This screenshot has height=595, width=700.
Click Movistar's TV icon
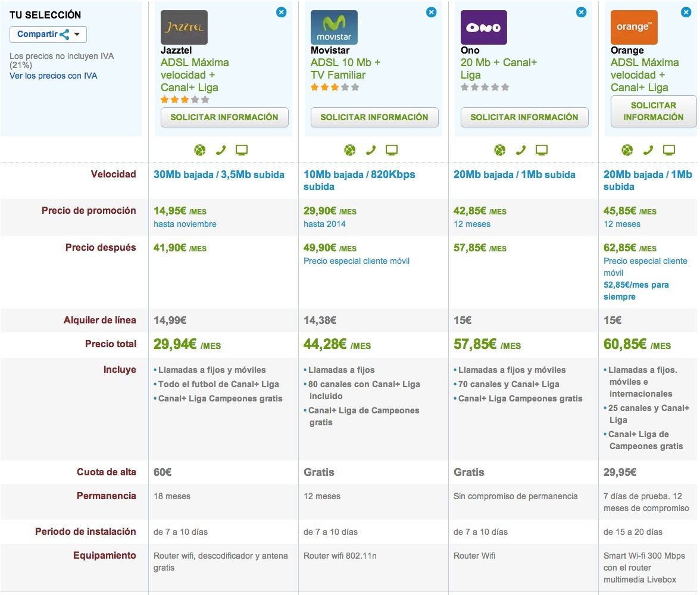pyautogui.click(x=392, y=150)
